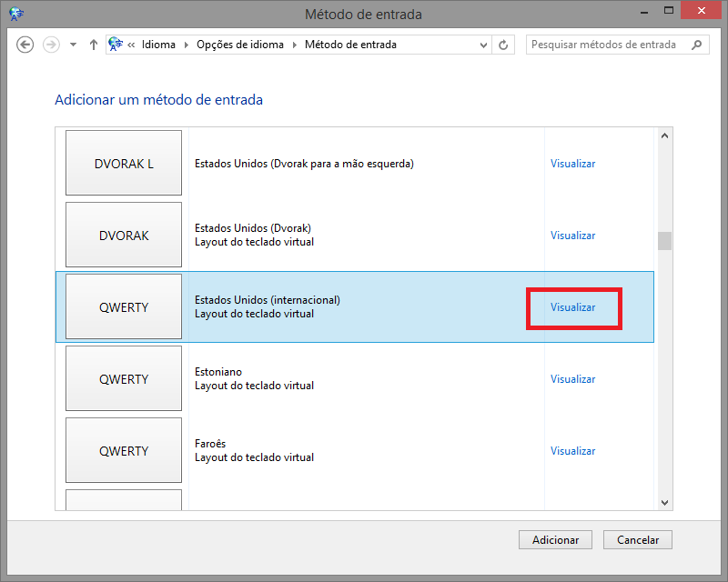Click Visualizar for the Faroês layout
This screenshot has width=728, height=582.
572,450
